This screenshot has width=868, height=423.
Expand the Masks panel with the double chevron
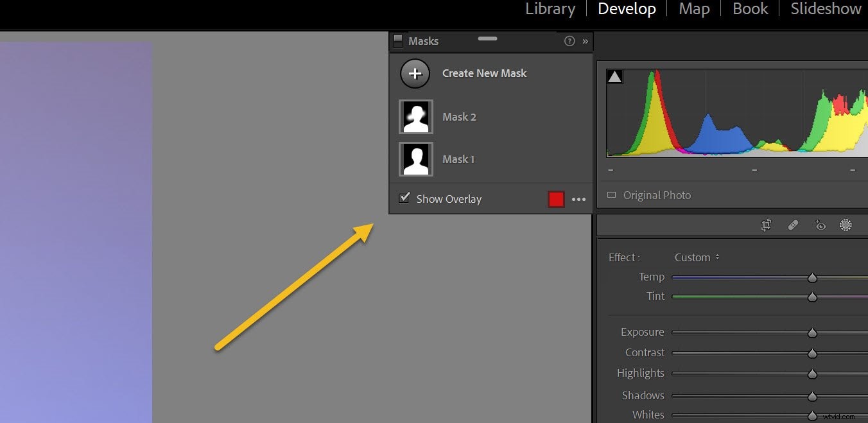pos(585,41)
